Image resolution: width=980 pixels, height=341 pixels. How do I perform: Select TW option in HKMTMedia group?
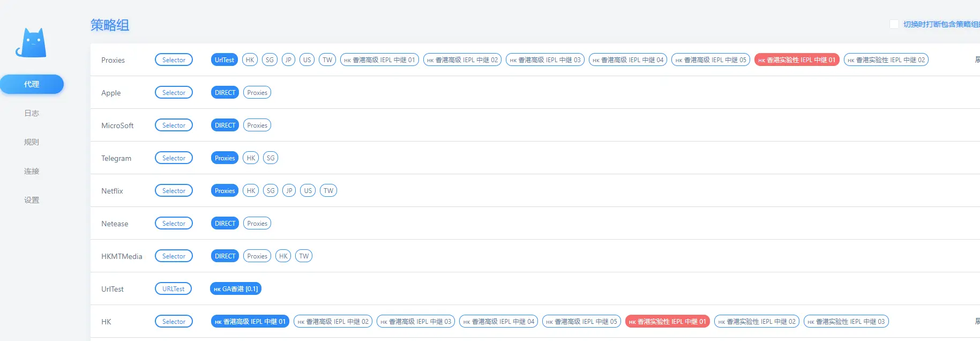pos(304,256)
